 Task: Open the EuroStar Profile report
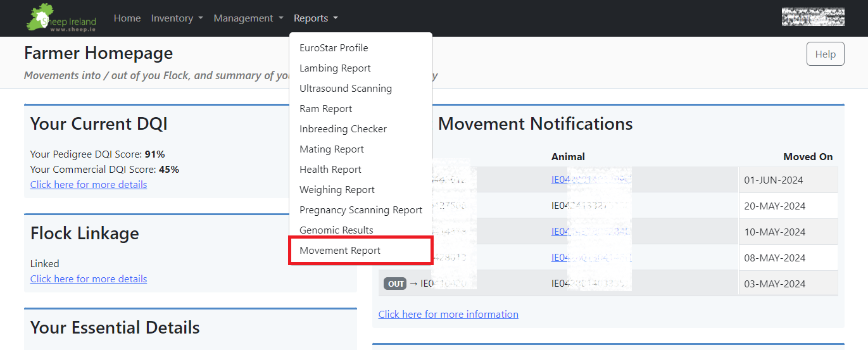[334, 48]
